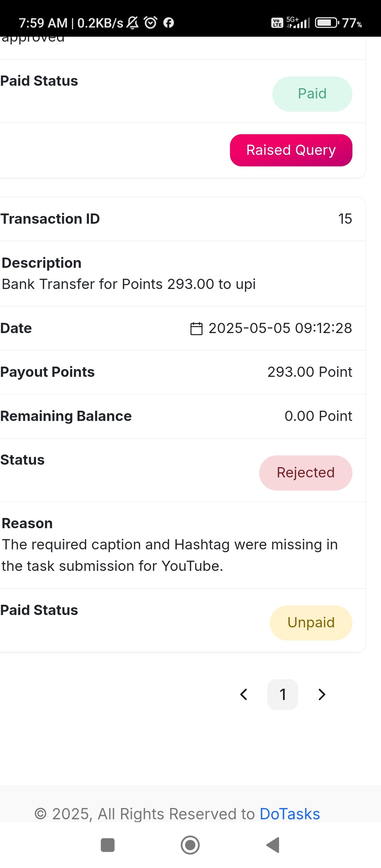Tap the Android home circle button
Viewport: 381px width, 868px height.
click(190, 845)
